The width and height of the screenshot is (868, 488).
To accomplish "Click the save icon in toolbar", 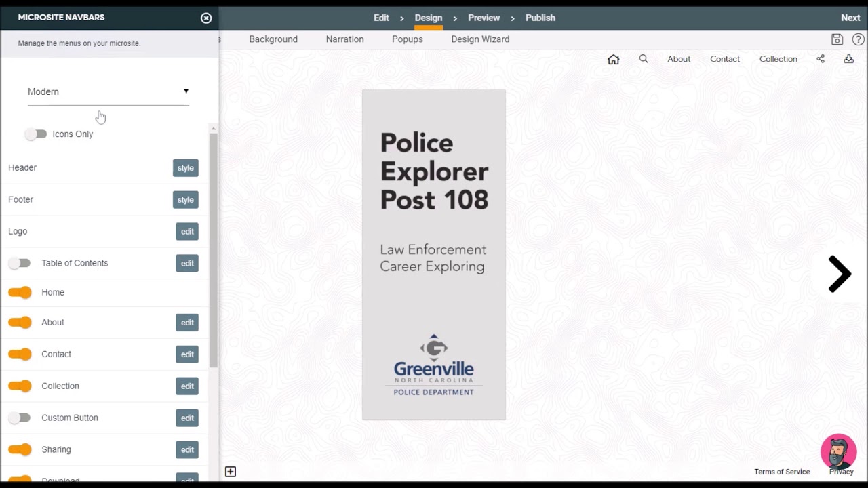I will pos(837,39).
